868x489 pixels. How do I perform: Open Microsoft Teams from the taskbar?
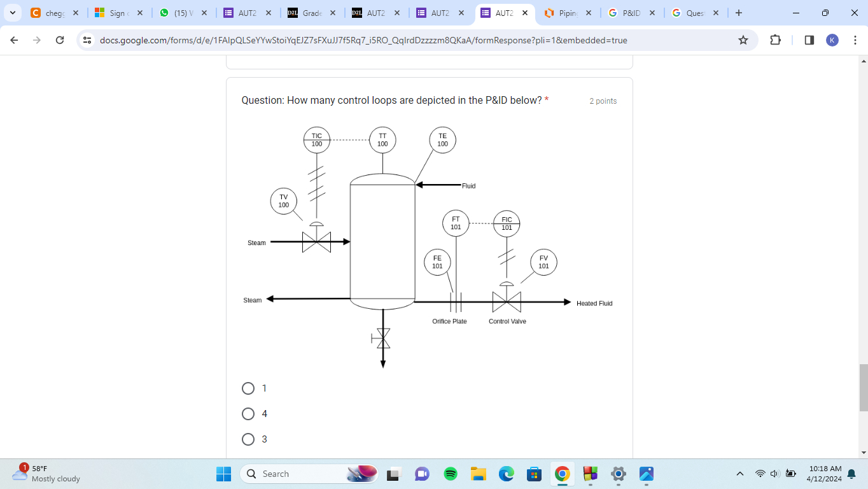[x=422, y=474]
